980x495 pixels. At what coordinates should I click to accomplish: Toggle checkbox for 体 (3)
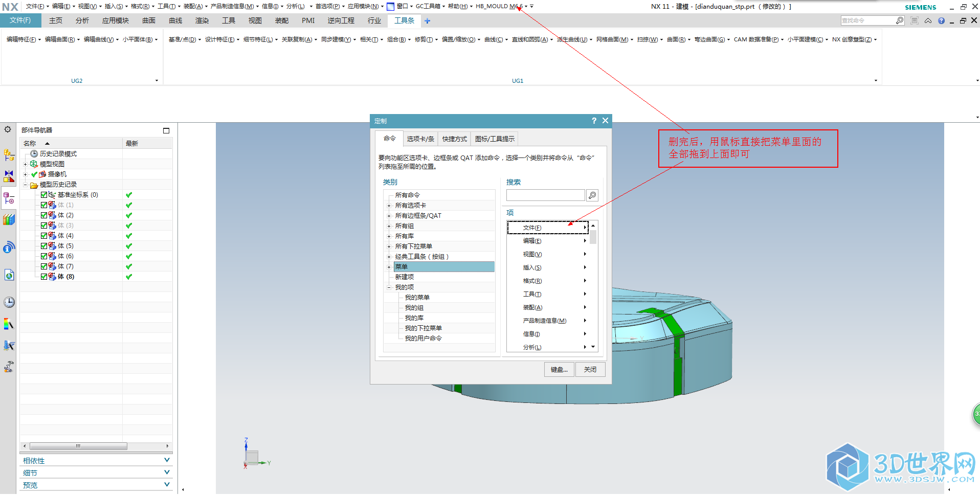coord(44,226)
